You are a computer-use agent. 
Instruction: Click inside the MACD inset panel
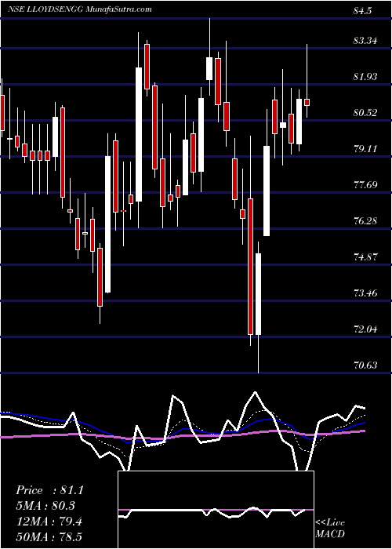pos(216,510)
